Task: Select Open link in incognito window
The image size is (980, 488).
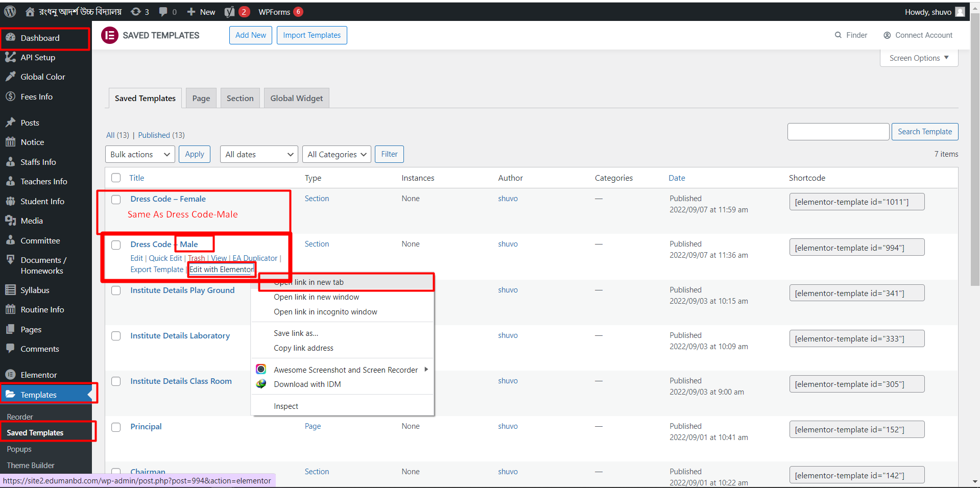Action: pos(343,311)
